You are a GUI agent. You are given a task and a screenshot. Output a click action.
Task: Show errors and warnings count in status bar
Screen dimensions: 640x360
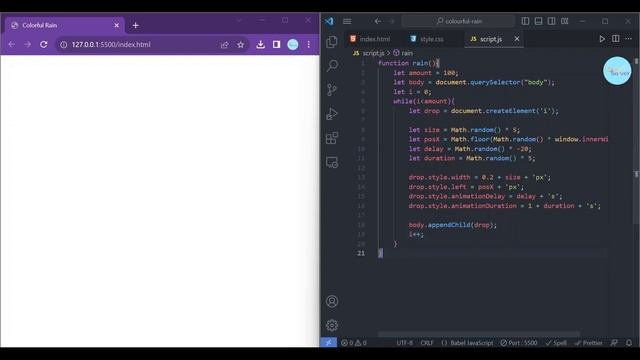click(354, 343)
